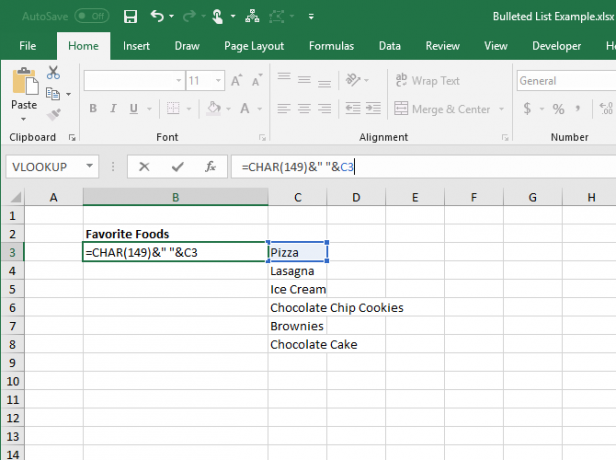Click the Insert Function fx icon

click(211, 167)
